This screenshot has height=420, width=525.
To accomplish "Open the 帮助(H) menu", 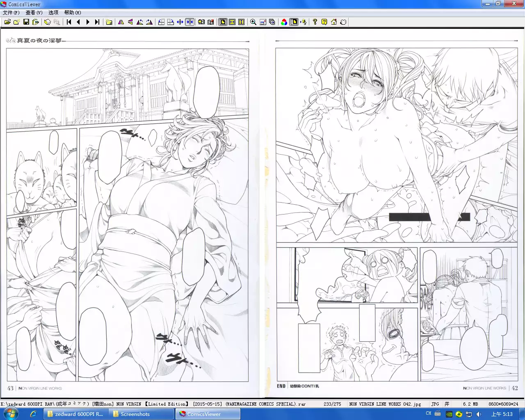I will tap(73, 13).
